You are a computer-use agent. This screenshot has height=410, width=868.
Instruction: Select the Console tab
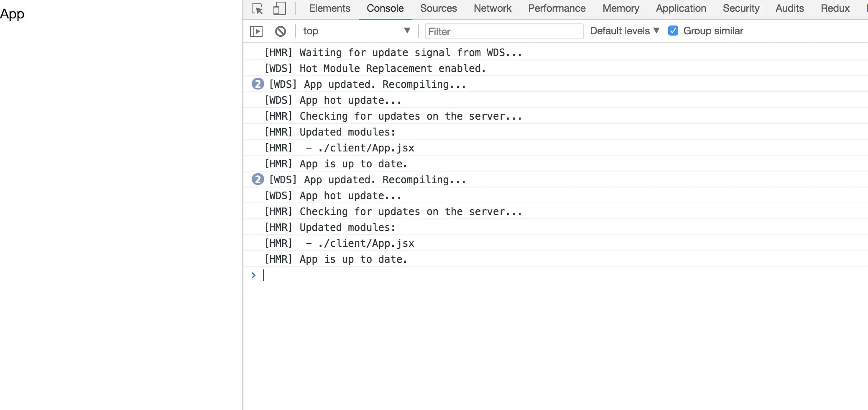click(x=385, y=8)
